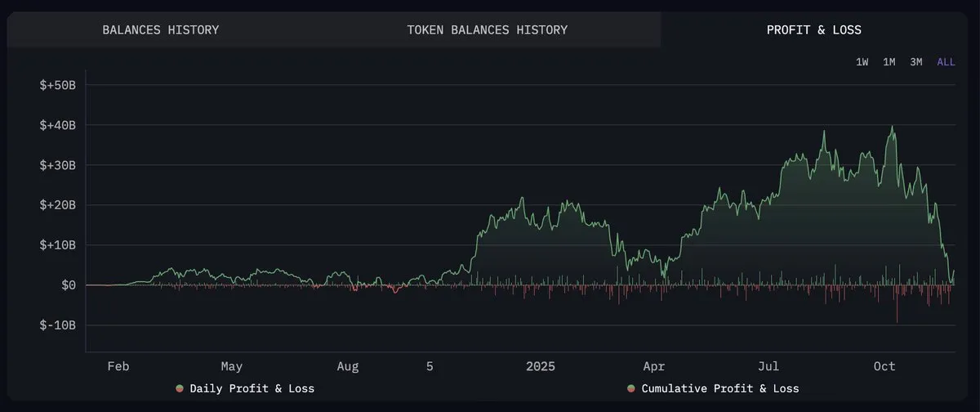Click the Cumulative Profit & Loss legend dot
This screenshot has height=412, width=980.
pyautogui.click(x=631, y=388)
